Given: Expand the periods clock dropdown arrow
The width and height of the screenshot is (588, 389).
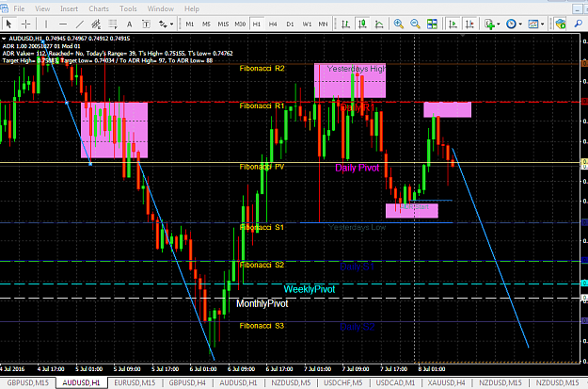Looking at the screenshot, I should 520,24.
